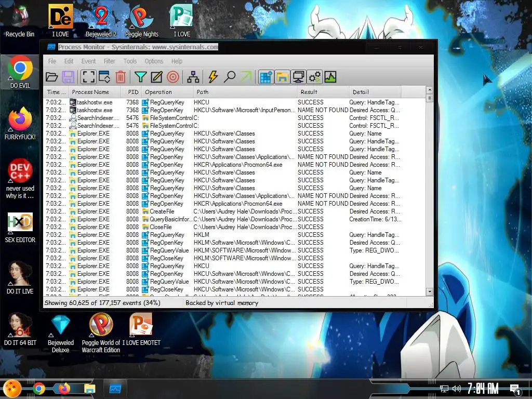Toggle the Autoscroll toolbar icon
Image resolution: width=532 pixels, height=399 pixels.
click(104, 77)
